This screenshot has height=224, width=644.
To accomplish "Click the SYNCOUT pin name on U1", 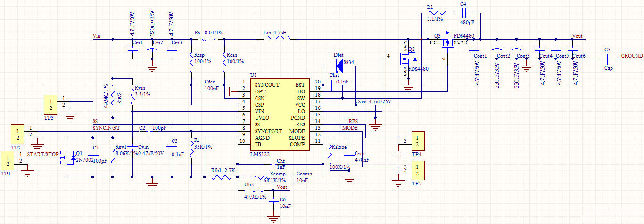I will [x=267, y=85].
